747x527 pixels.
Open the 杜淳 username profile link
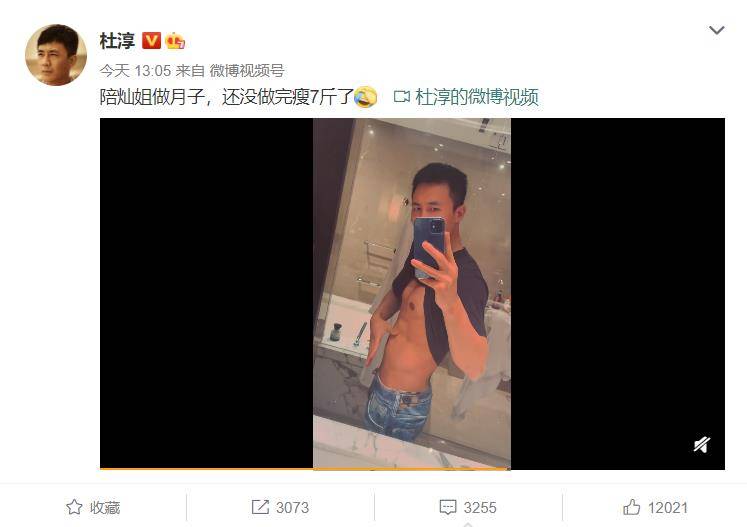118,41
